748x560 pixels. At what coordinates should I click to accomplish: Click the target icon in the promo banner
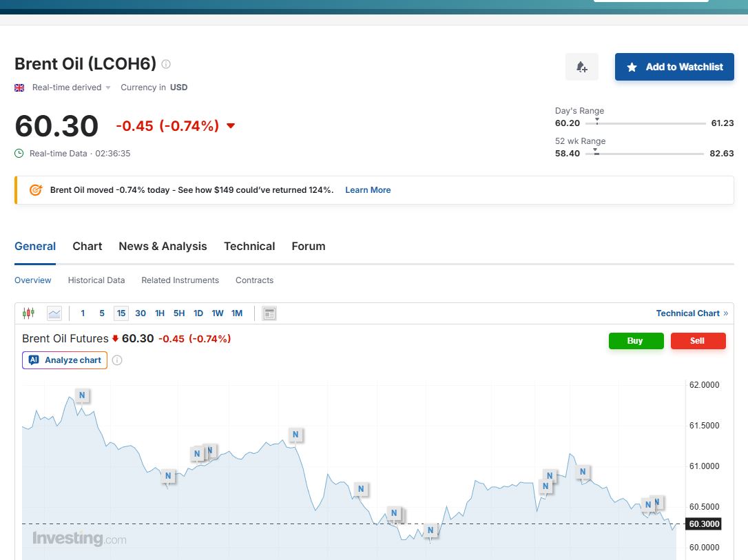[36, 190]
